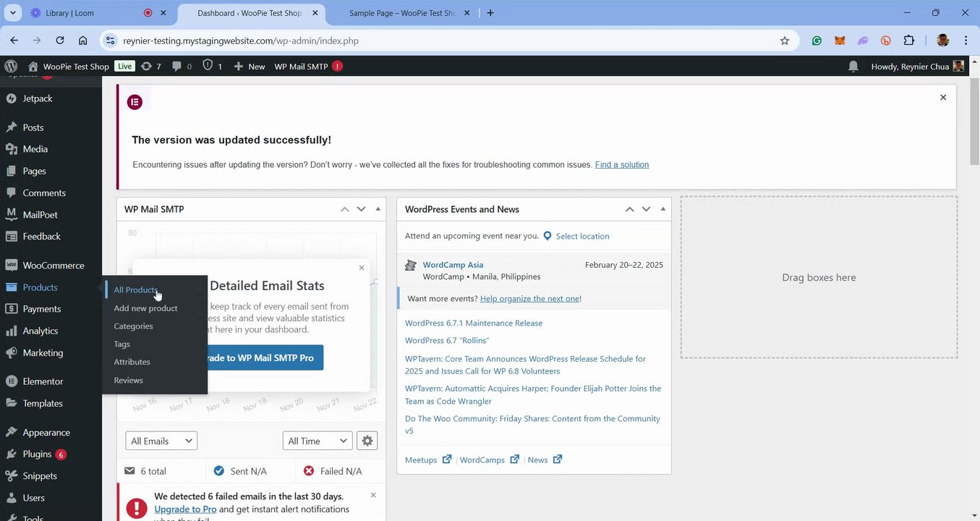Click the Select location pin icon

[547, 236]
